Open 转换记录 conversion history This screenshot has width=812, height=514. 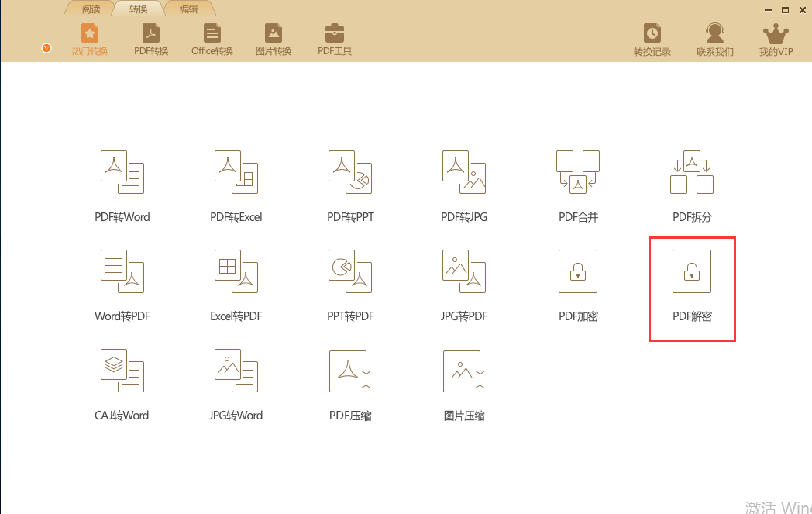point(652,40)
